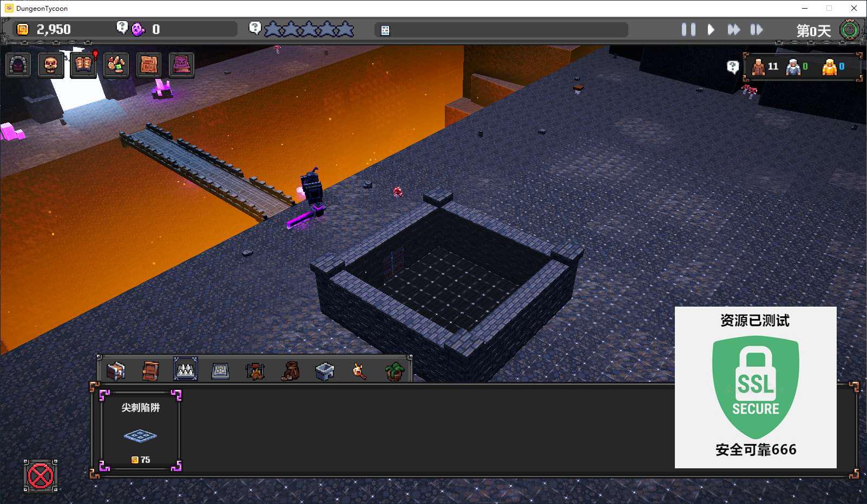
Task: Select the brown sack build category
Action: 290,371
